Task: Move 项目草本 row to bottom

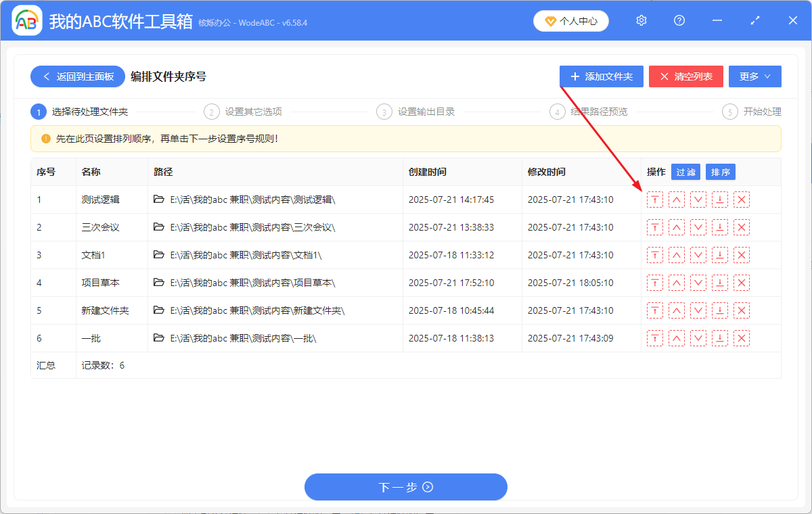Action: click(720, 283)
